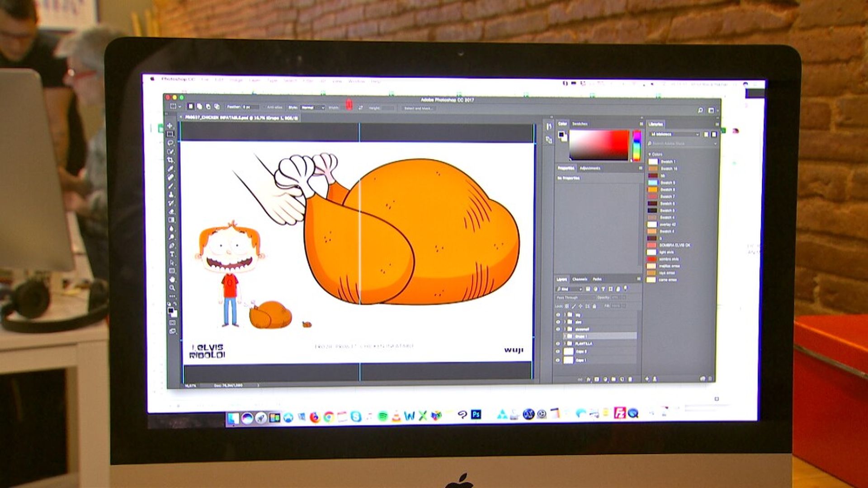This screenshot has height=488, width=868.
Task: Click the Add to selection icon
Action: click(x=199, y=107)
